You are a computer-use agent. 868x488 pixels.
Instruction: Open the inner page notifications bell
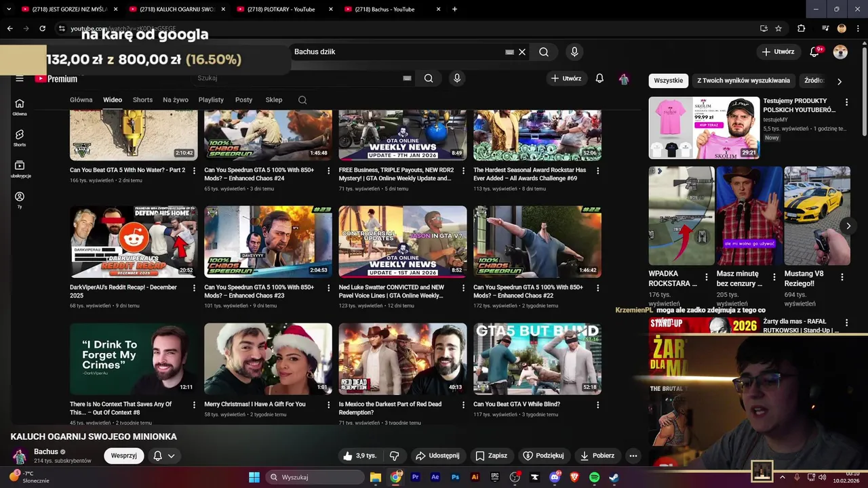click(x=599, y=78)
